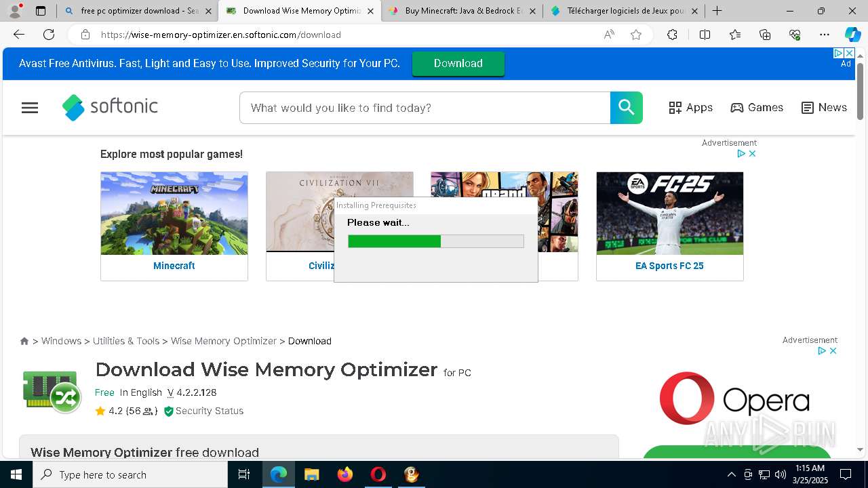
Task: Open notification center
Action: coord(846,474)
